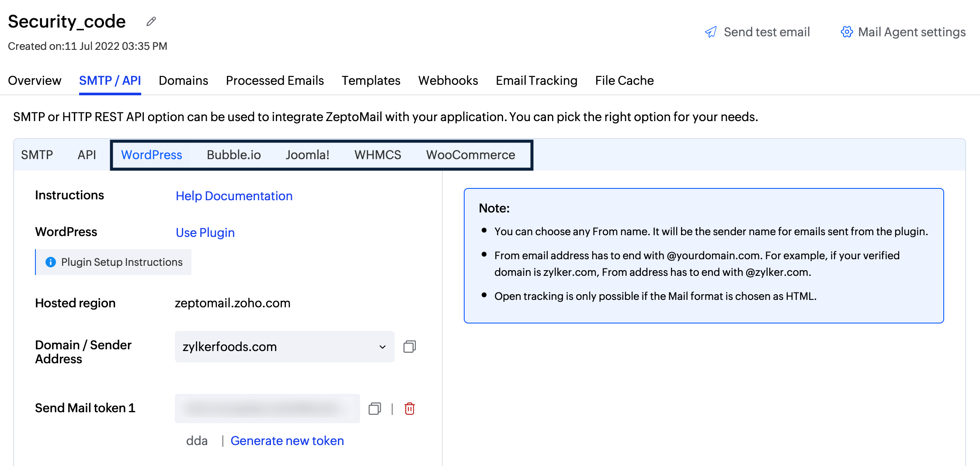Switch to the WooCommerce integration tab
Viewport: 980px width, 466px height.
tap(470, 155)
